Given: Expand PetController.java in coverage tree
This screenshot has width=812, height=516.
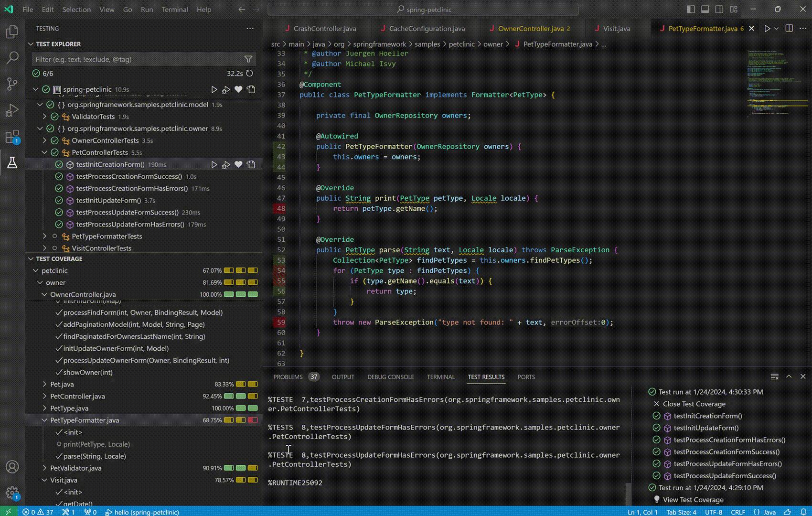Looking at the screenshot, I should [x=44, y=396].
